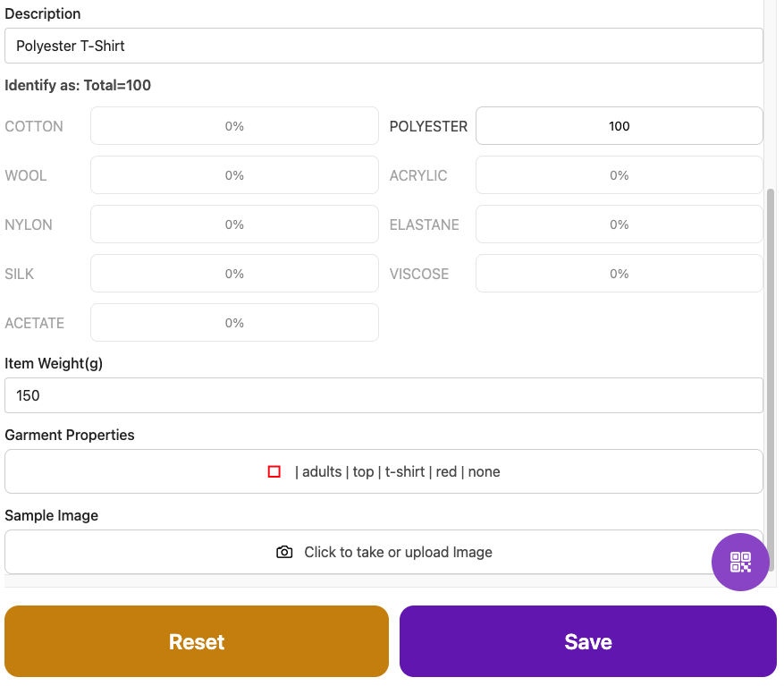Select the NYLON percentage field
The image size is (784, 686).
(x=234, y=224)
